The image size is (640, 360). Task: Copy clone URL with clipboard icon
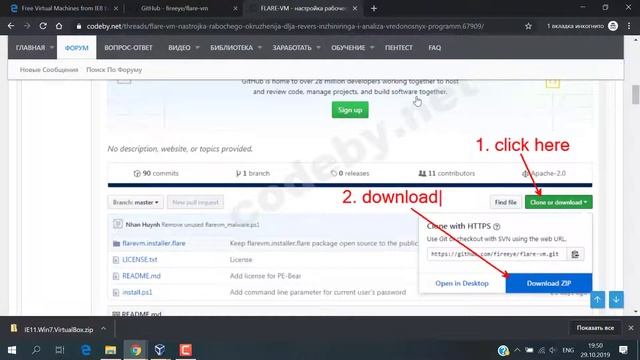click(575, 254)
